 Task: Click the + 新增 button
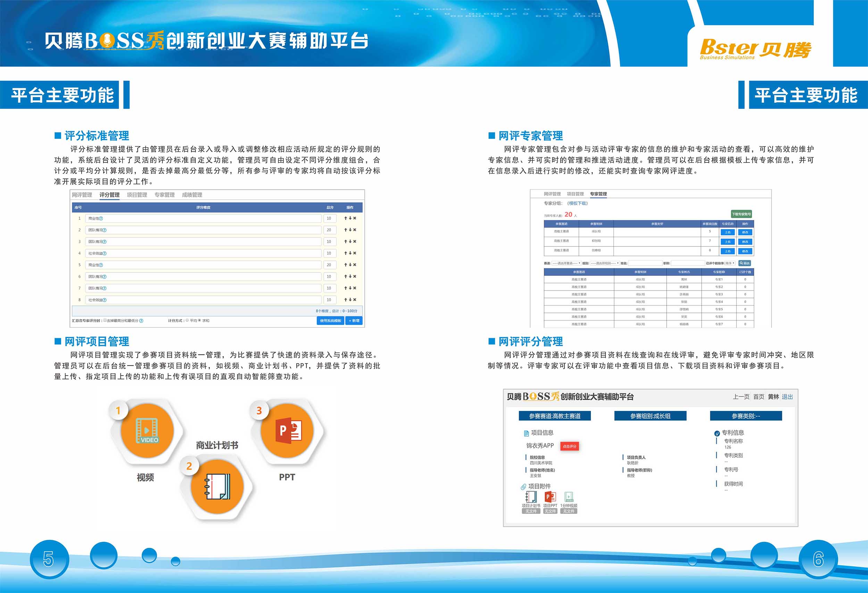pos(354,321)
